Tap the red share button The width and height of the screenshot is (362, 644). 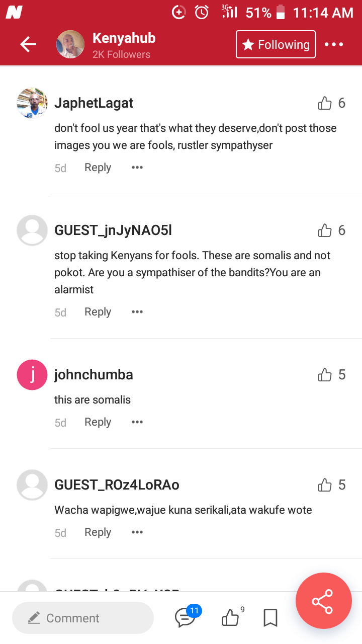tap(322, 601)
